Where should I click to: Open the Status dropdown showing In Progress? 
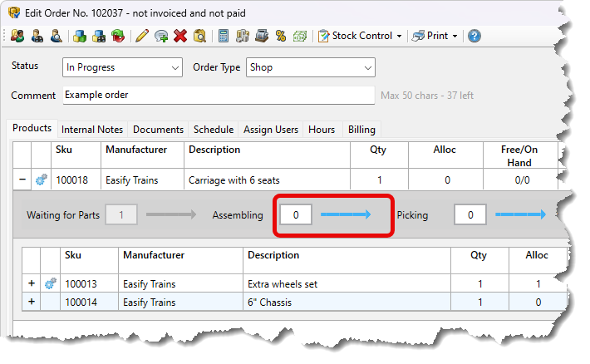(x=123, y=67)
